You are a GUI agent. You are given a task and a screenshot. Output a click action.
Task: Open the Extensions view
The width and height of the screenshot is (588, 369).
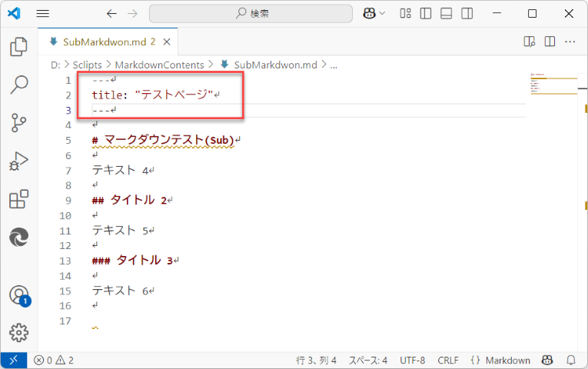tap(18, 199)
